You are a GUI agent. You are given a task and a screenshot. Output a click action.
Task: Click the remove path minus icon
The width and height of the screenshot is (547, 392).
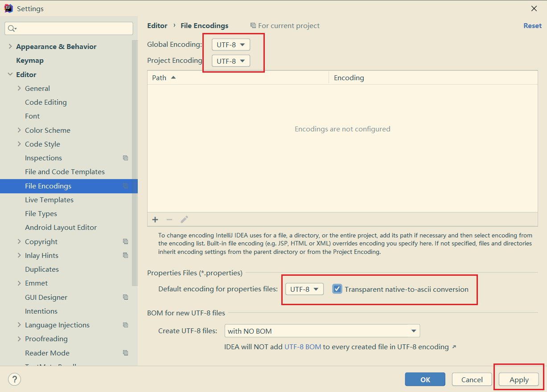click(x=169, y=219)
